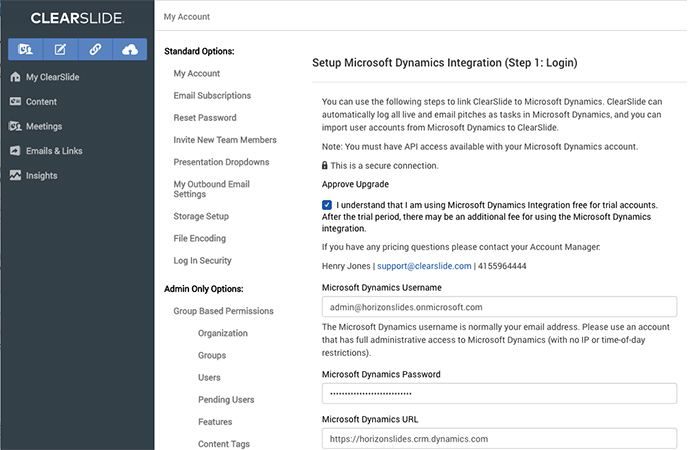The height and width of the screenshot is (450, 700).
Task: Click the Emails & Links sidebar icon
Action: coord(15,151)
